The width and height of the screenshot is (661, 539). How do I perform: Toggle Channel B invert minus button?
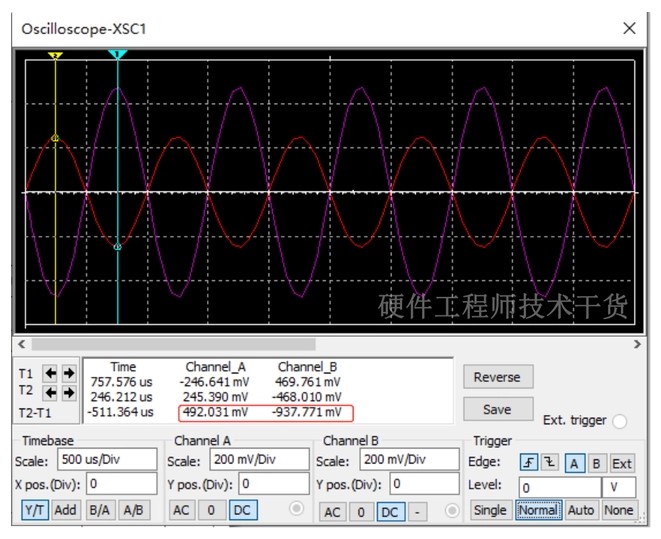coord(417,512)
